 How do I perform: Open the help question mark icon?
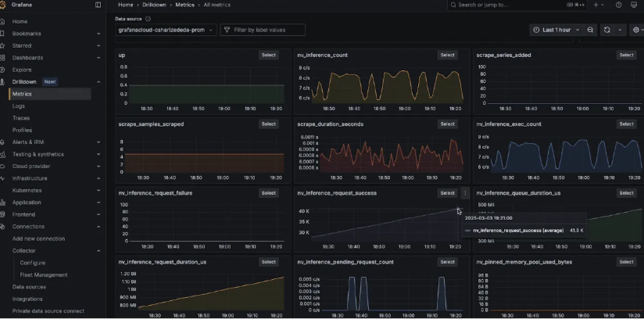619,5
